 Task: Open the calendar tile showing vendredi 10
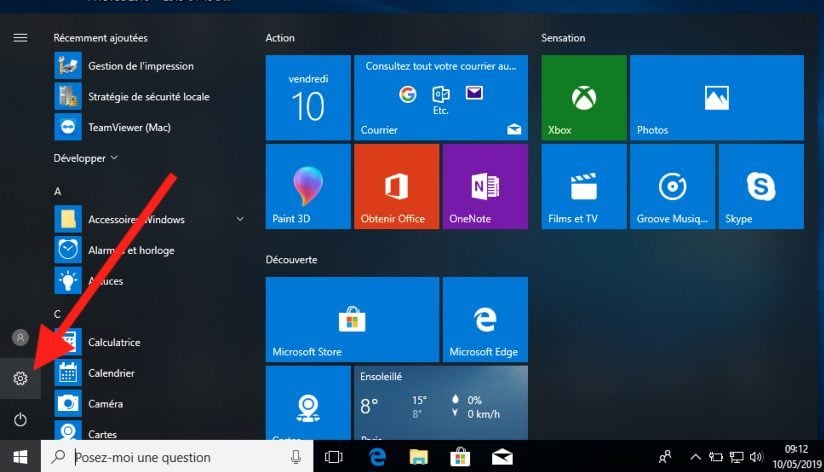pos(308,98)
